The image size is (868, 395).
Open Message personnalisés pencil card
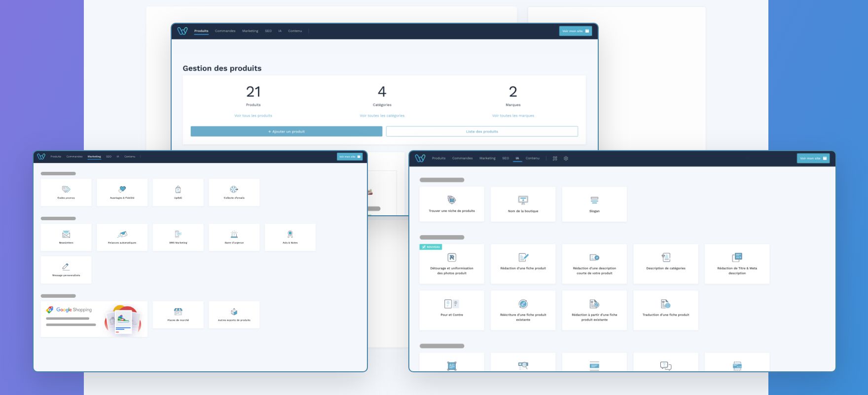(x=66, y=270)
